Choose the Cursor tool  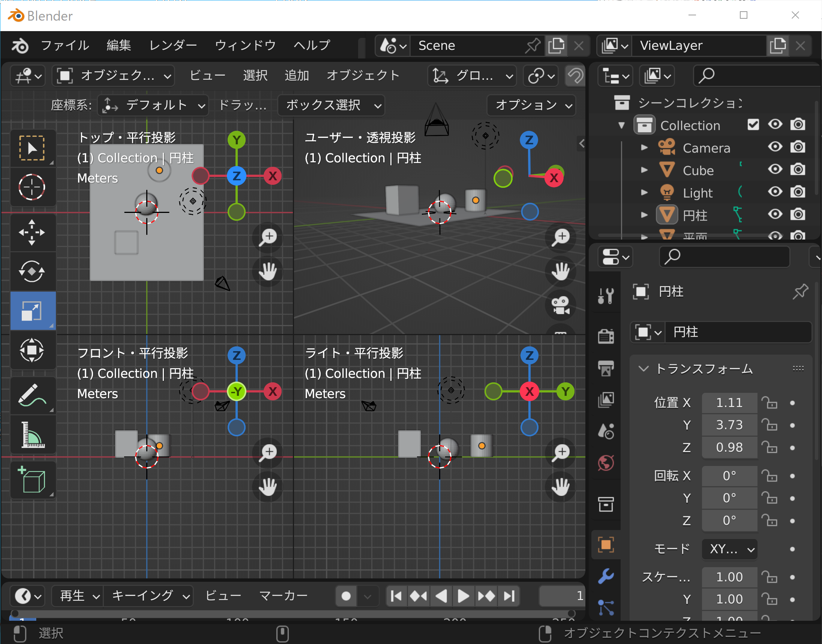click(x=32, y=187)
